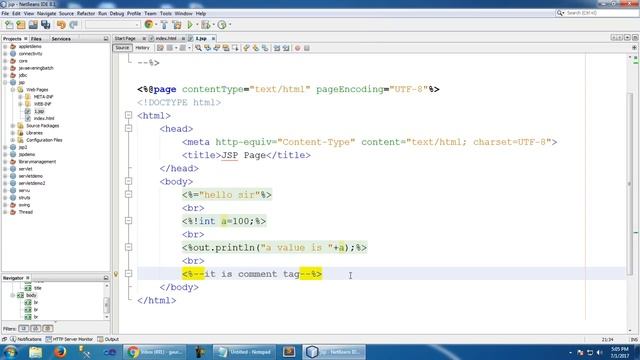Screen dimensions: 640x360
Task: Click the New File toolbar icon
Action: pyautogui.click(x=9, y=25)
